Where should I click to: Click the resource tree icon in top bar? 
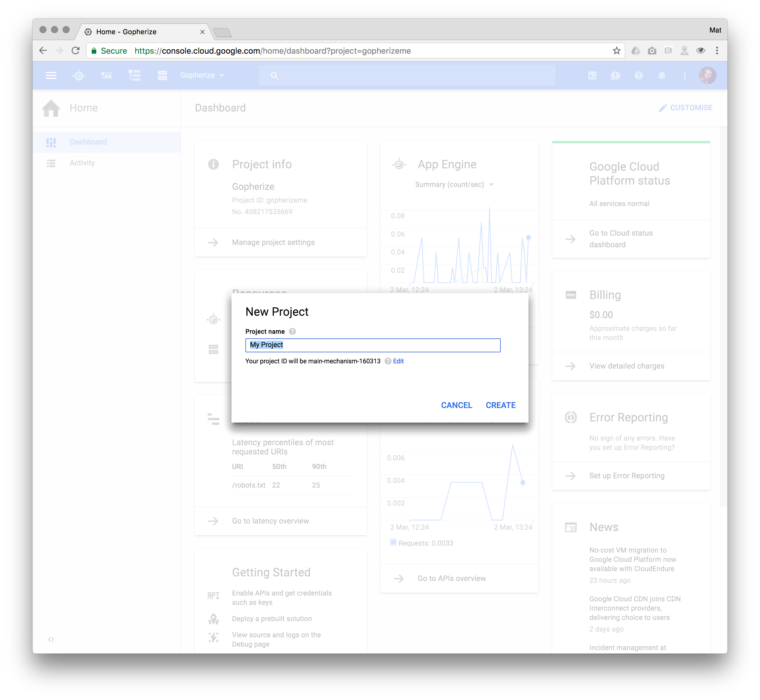tap(134, 75)
